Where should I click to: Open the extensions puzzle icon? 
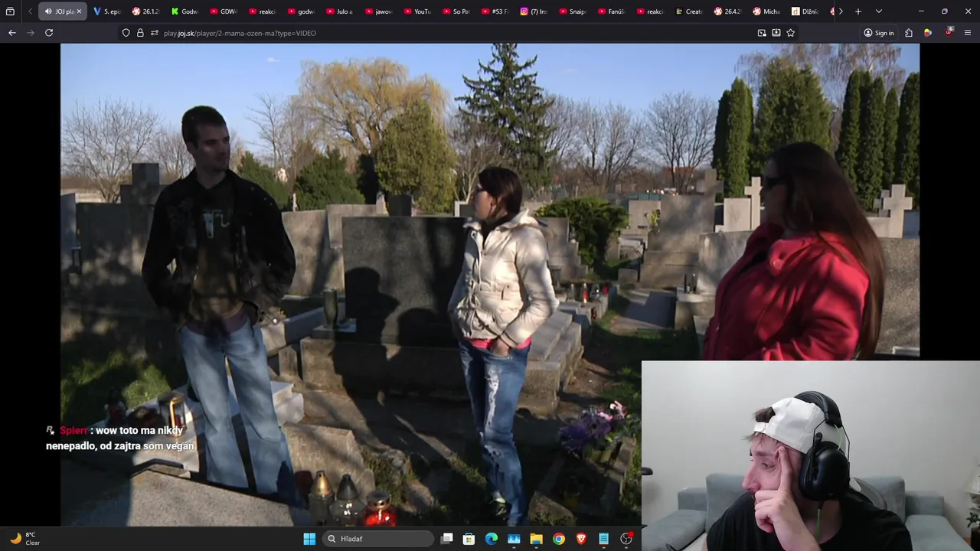tap(909, 33)
